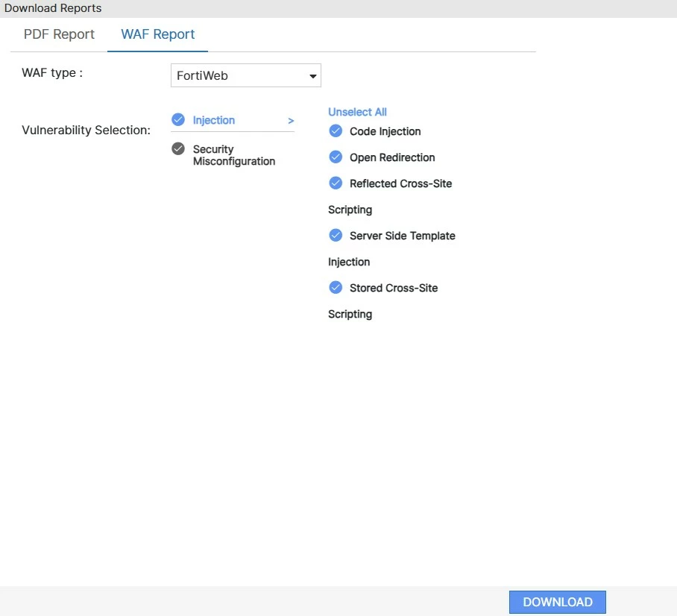Click the Download Reports title
Viewport: 677px width, 616px height.
[53, 8]
